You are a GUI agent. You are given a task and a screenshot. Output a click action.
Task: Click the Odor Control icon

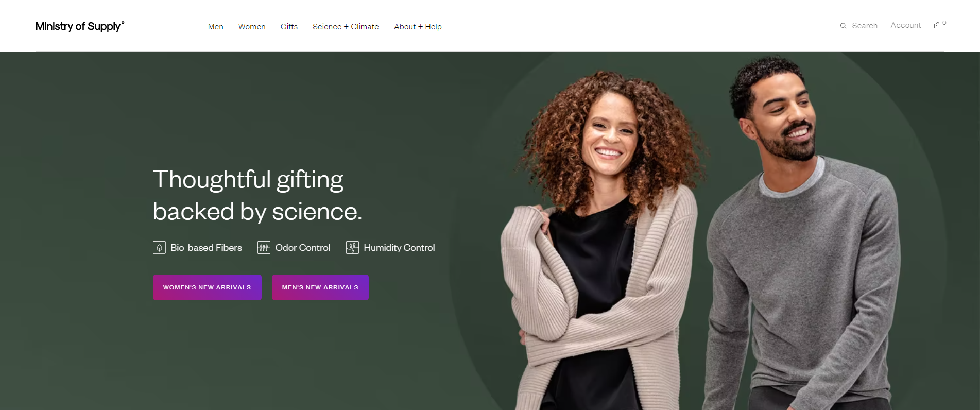pos(264,248)
